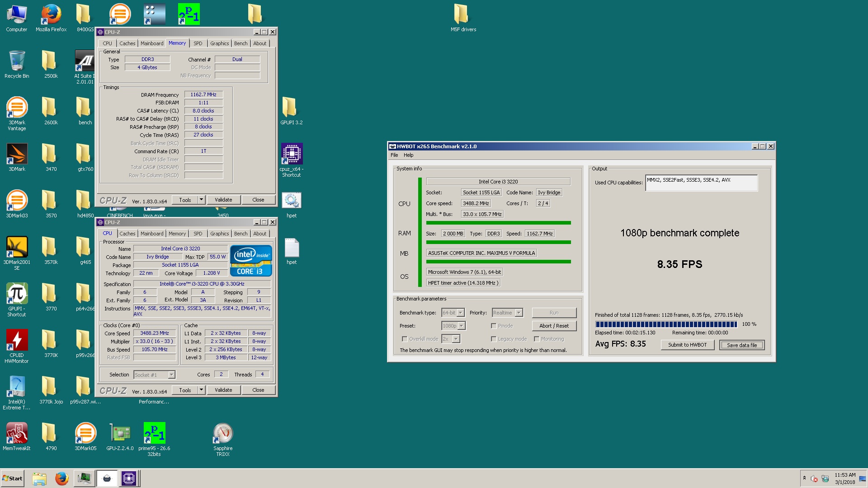Image resolution: width=868 pixels, height=488 pixels.
Task: Launch Mozilla Firefox from desktop
Action: 51,18
